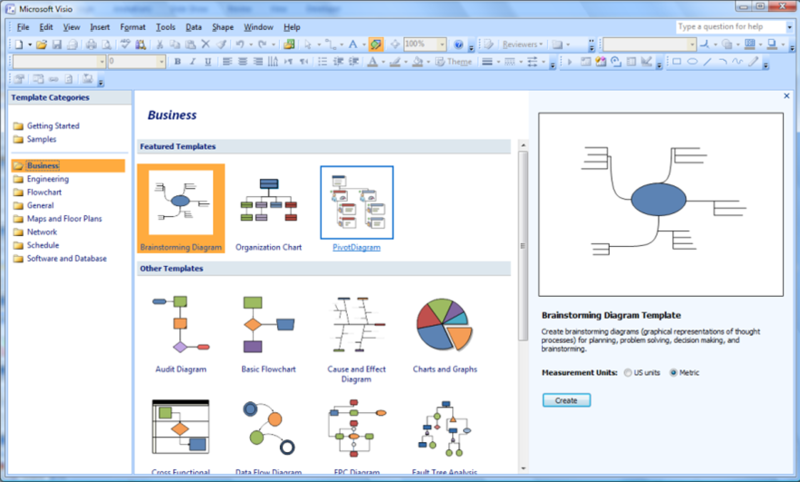
Task: Click the Undo arrow icon
Action: click(x=240, y=44)
